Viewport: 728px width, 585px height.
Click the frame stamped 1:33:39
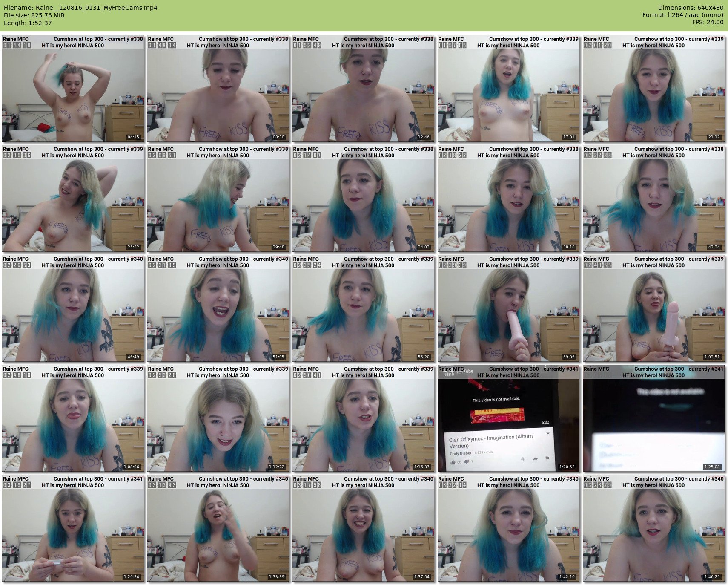(x=218, y=528)
